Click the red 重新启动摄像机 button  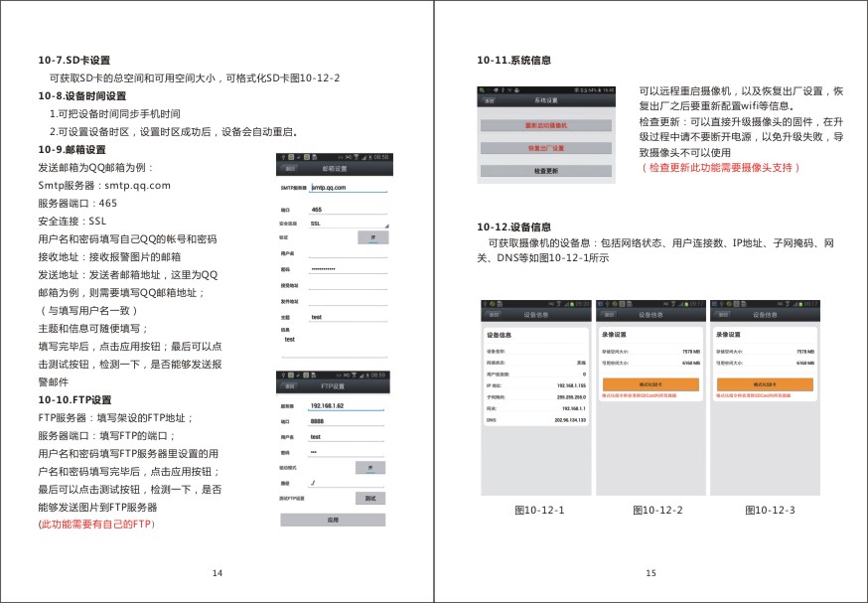(x=546, y=126)
